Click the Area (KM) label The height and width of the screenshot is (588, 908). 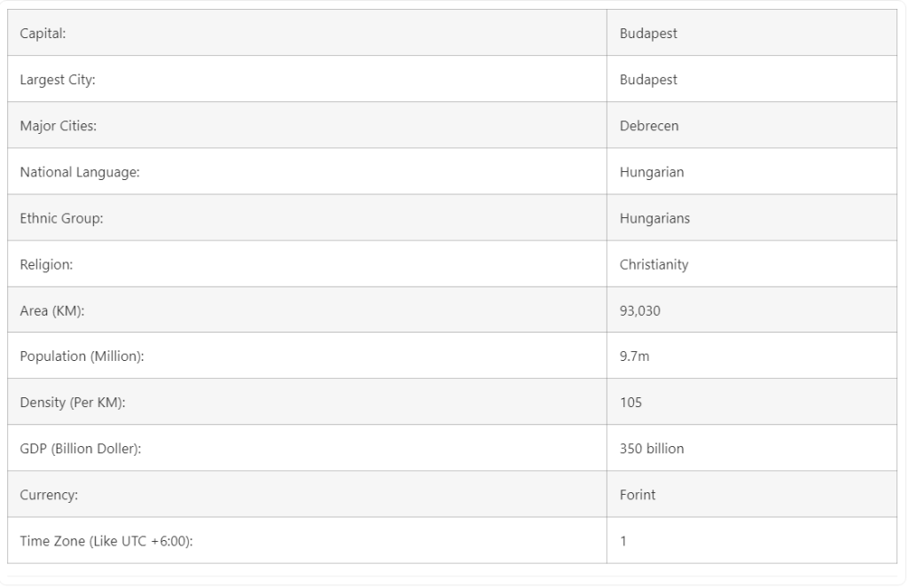click(52, 310)
